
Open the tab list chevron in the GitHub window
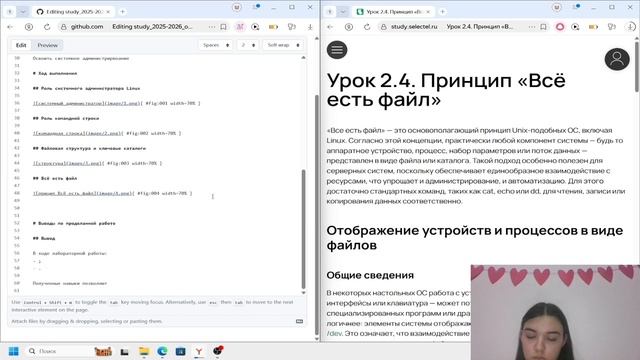23,12
